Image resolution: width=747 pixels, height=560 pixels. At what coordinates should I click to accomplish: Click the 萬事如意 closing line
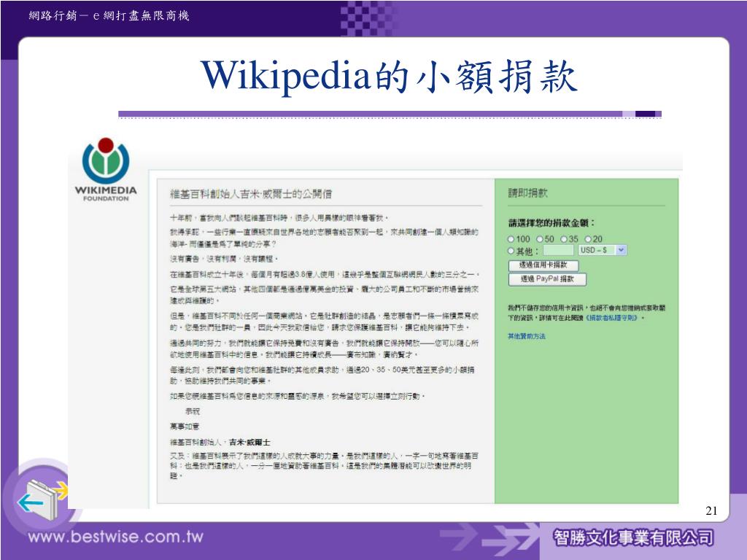pos(185,426)
